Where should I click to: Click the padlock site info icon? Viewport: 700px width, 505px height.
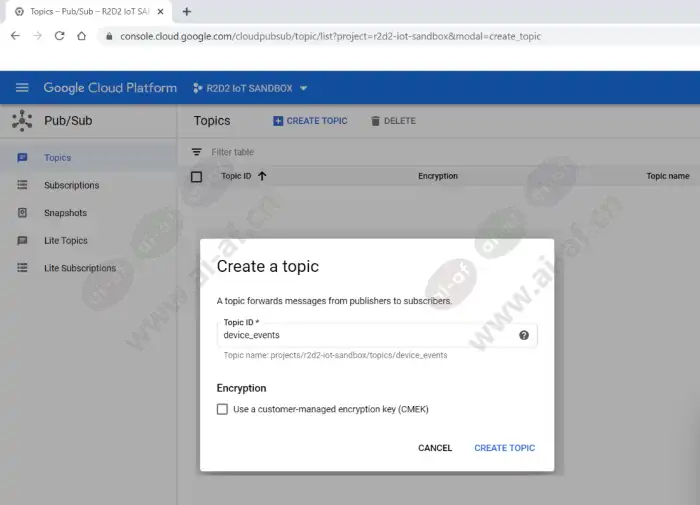coord(109,36)
